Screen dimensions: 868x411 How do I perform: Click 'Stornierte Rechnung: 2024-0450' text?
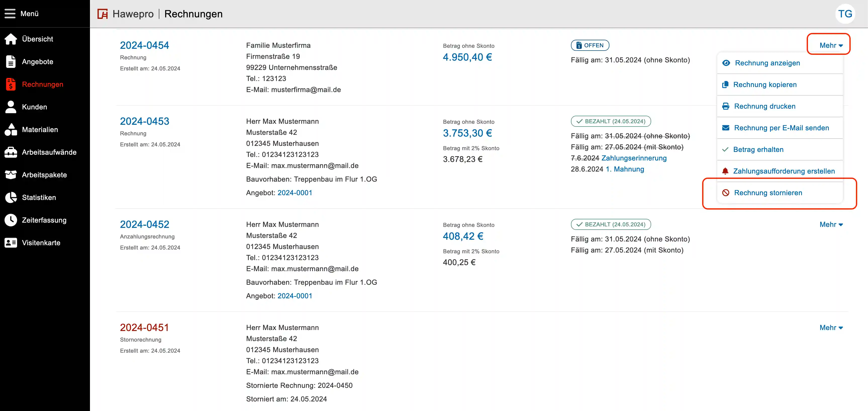pos(299,385)
